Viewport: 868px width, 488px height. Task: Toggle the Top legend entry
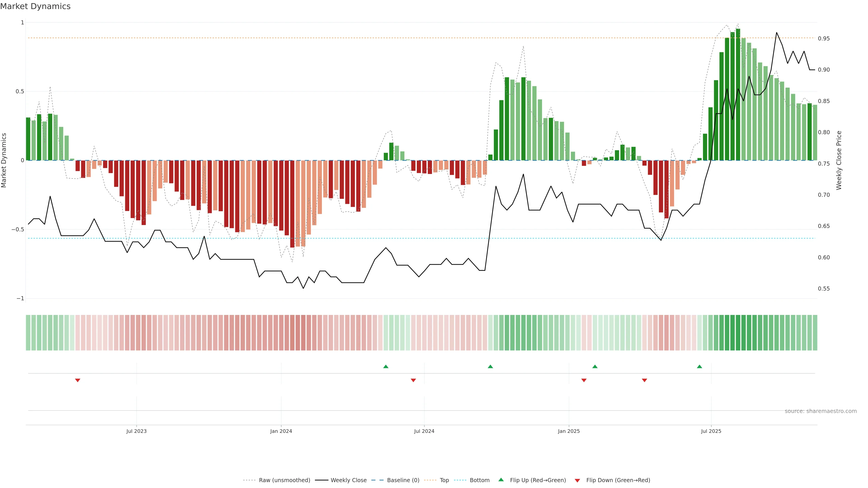pos(444,480)
